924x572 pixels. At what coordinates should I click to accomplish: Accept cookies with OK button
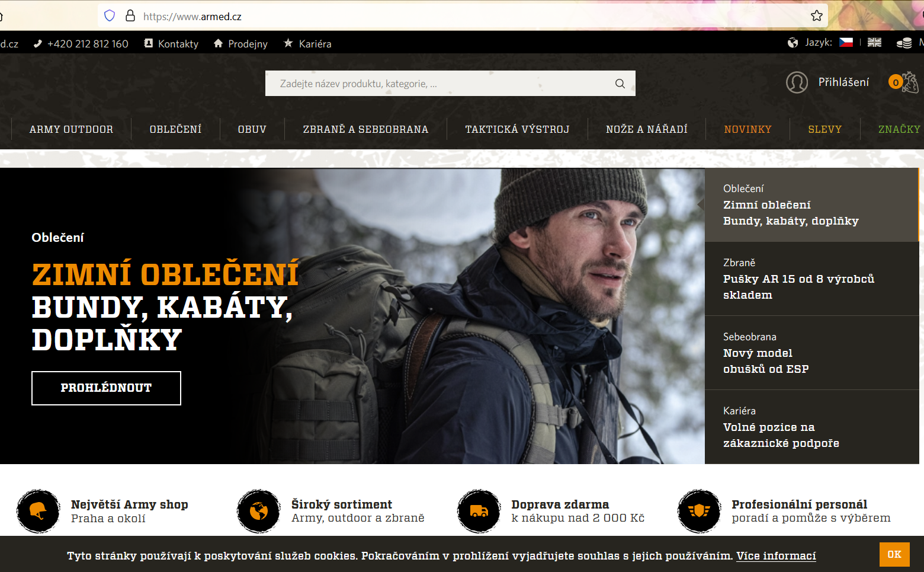pos(894,554)
